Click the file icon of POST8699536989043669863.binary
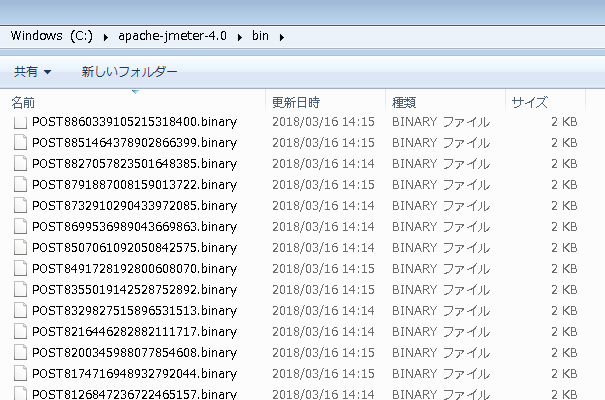Viewport: 605px width, 400px height. coord(20,226)
